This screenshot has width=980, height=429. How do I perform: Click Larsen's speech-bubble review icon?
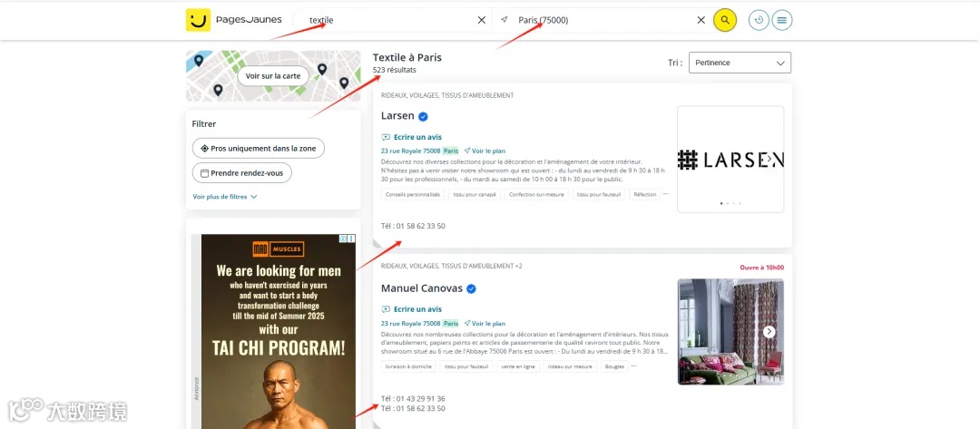coord(386,137)
